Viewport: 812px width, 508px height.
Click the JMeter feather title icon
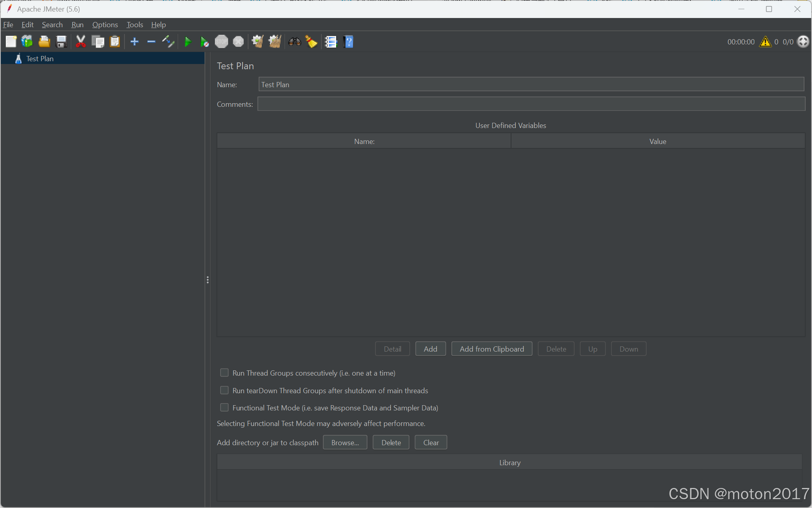point(9,9)
